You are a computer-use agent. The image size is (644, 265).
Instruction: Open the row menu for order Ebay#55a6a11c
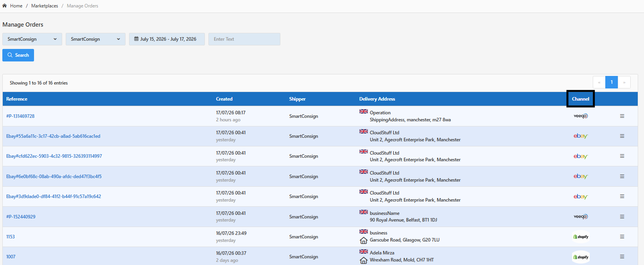click(622, 136)
